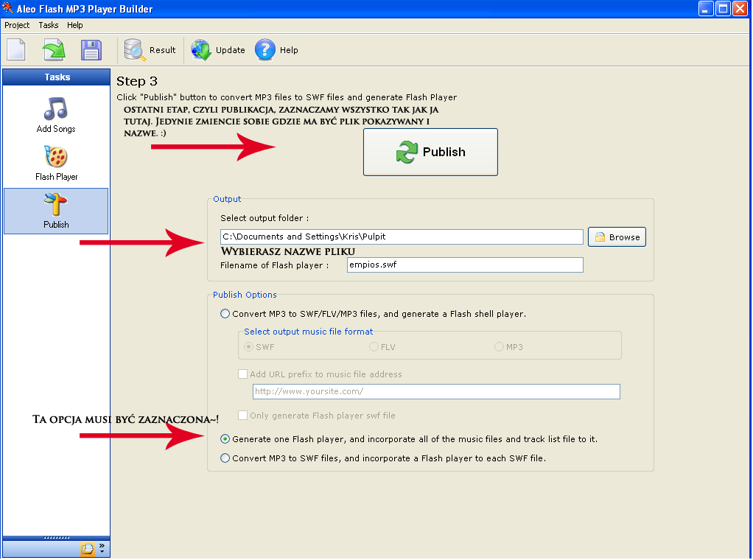Open the Result toolbar button
This screenshot has height=560, width=753.
150,50
